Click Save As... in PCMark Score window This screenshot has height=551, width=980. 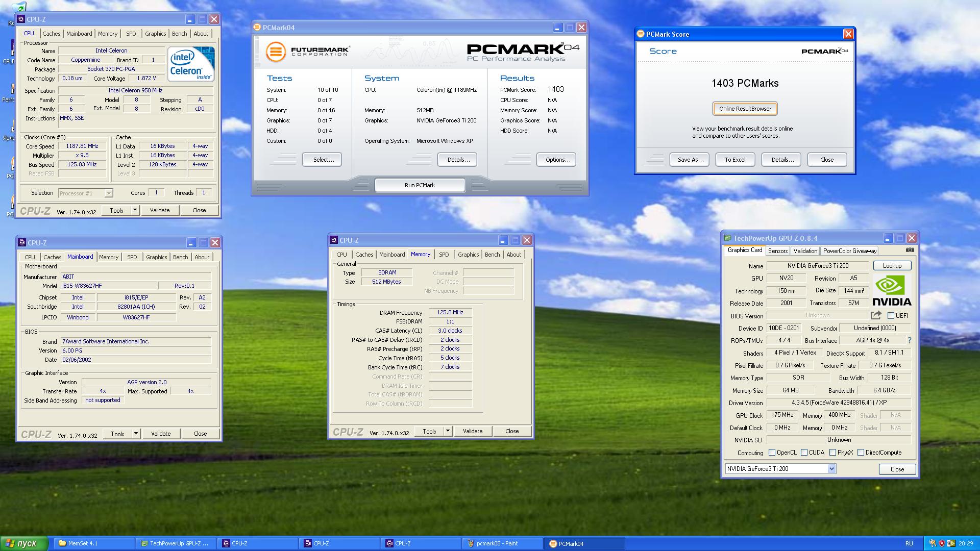[x=690, y=160]
